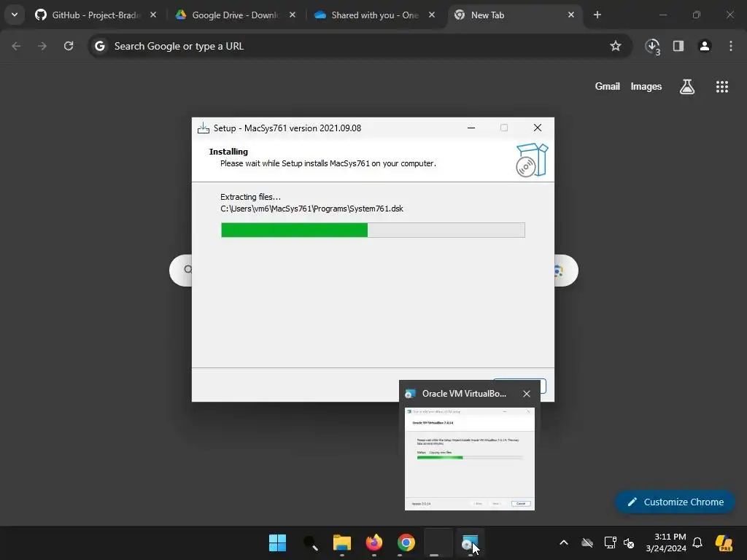This screenshot has height=560, width=747.
Task: Select the New Tab tab
Action: tap(514, 15)
